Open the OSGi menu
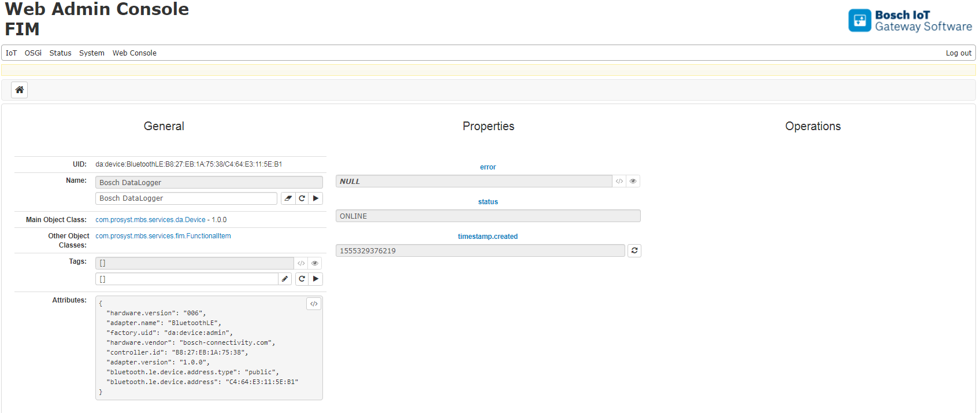 [x=33, y=53]
